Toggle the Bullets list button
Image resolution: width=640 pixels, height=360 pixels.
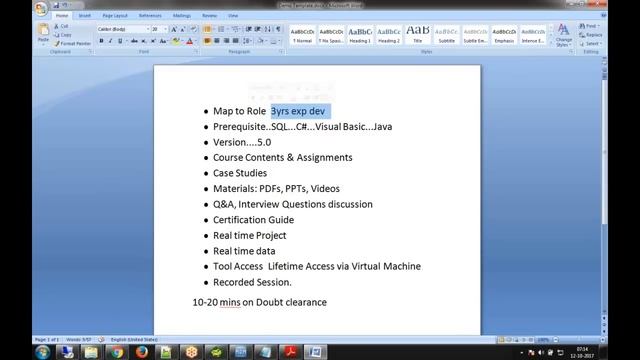pyautogui.click(x=207, y=29)
